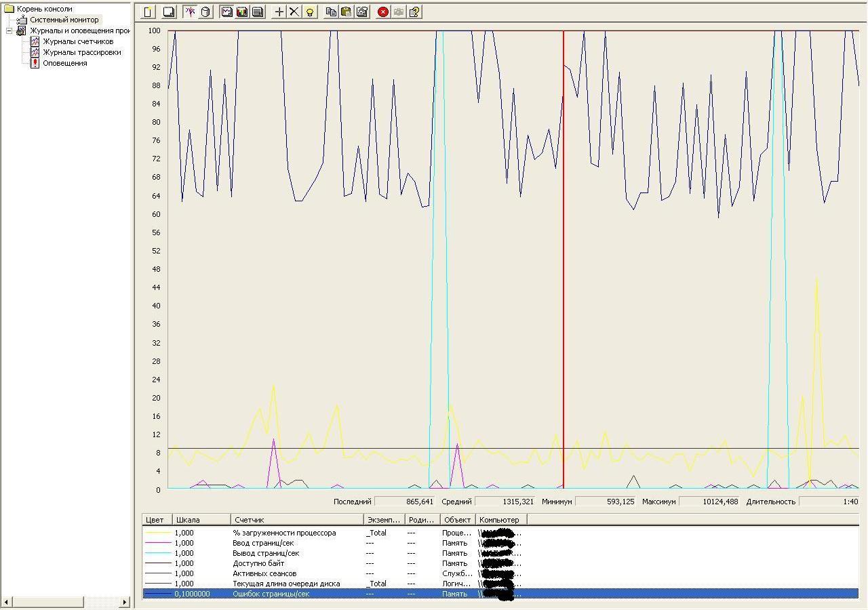868x610 pixels.
Task: Switch to View Current Activity mode
Action: [x=190, y=12]
